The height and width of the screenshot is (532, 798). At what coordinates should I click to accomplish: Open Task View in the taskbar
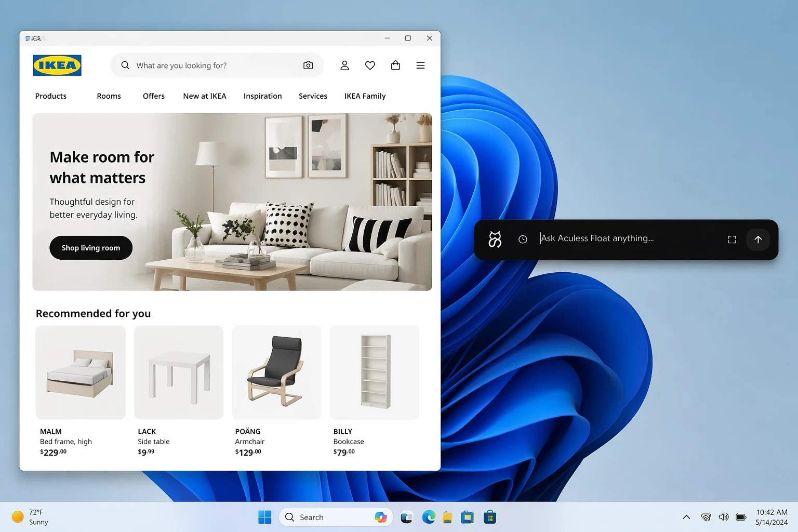tap(406, 517)
